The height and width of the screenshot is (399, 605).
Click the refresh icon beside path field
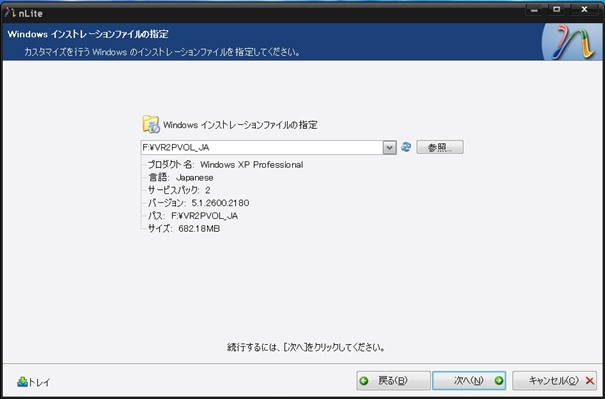[406, 147]
